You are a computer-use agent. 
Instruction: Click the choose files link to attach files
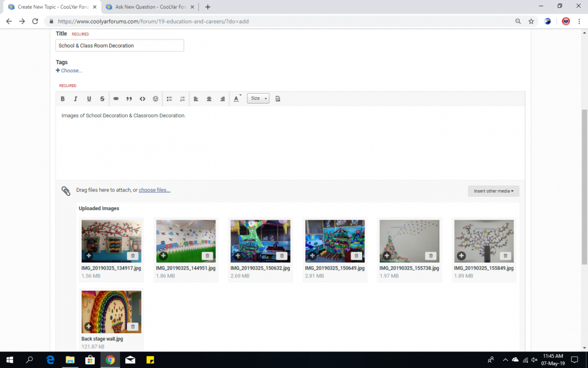[154, 190]
